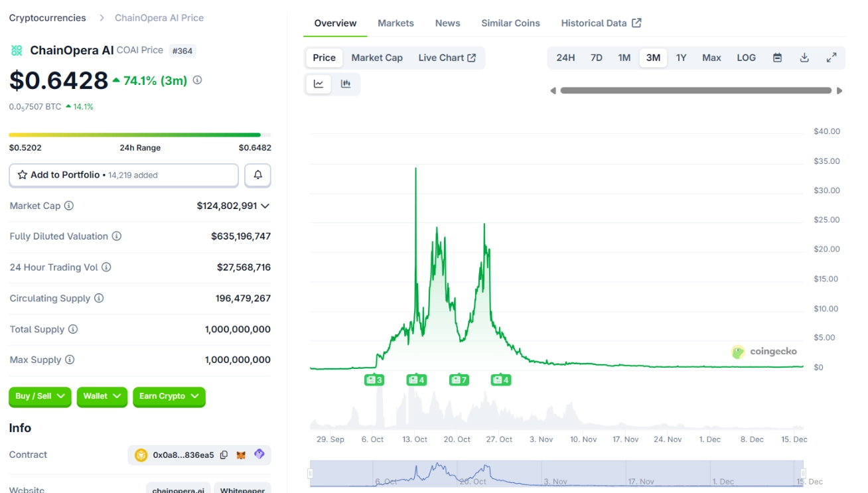Image resolution: width=868 pixels, height=493 pixels.
Task: Go to the Similar Coins tab
Action: click(x=510, y=23)
